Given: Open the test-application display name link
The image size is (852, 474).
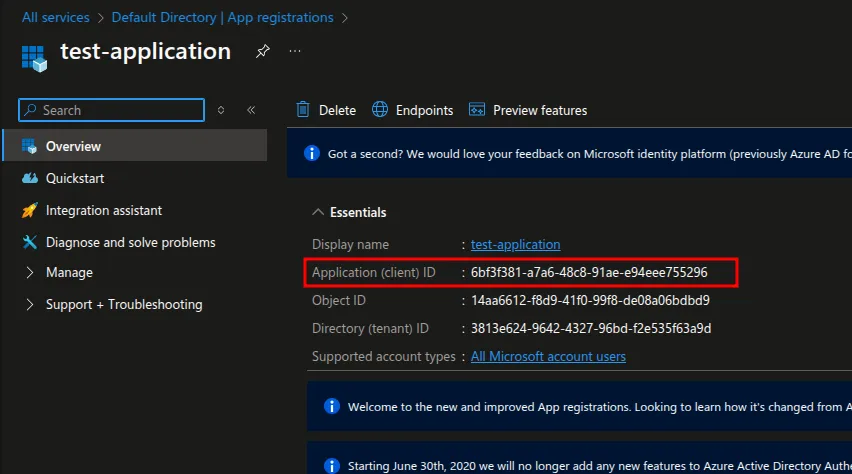Looking at the screenshot, I should click(515, 245).
